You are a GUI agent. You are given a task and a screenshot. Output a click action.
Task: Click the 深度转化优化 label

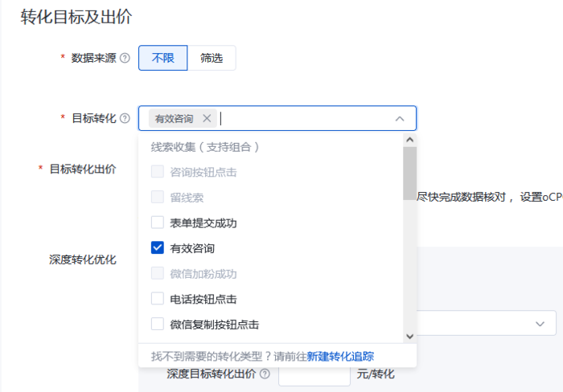83,259
